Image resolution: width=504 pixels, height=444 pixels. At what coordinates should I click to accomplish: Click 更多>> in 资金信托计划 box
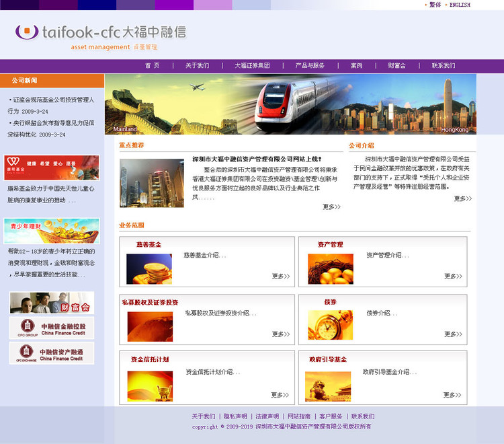(280, 395)
